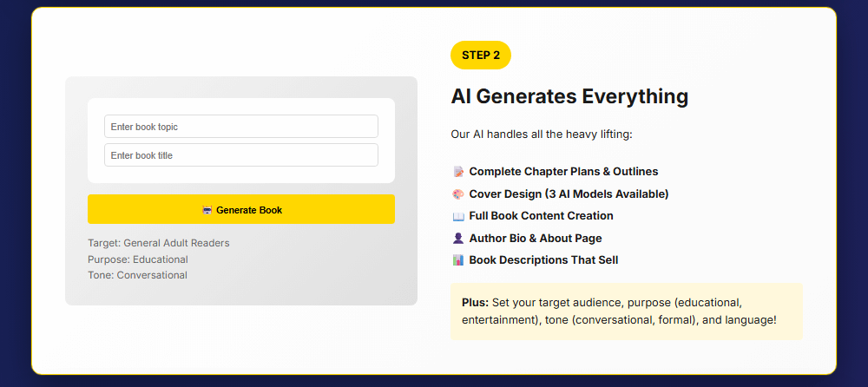Viewport: 868px width, 387px height.
Task: Click 'Complete Chapter Plans & Outlines' text
Action: [x=563, y=172]
